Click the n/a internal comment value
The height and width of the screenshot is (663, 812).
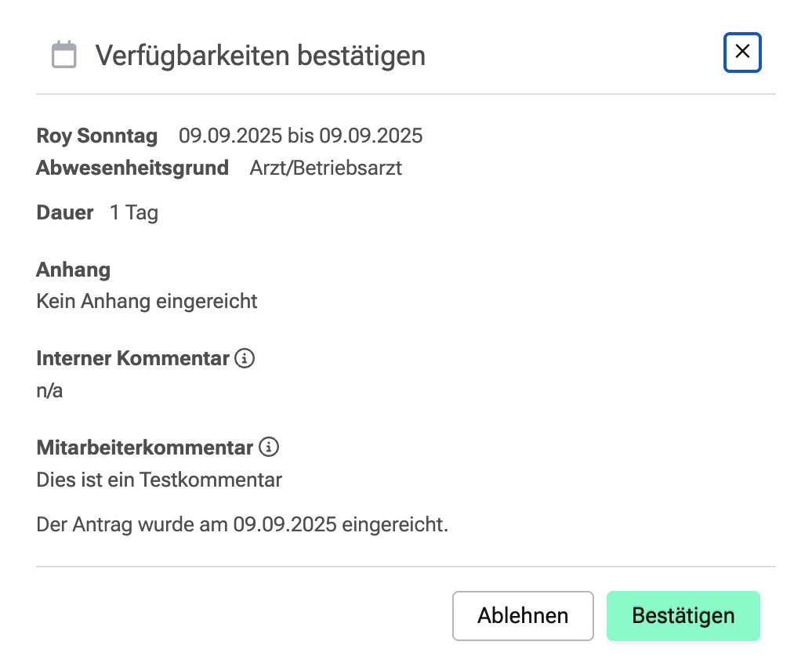click(49, 390)
